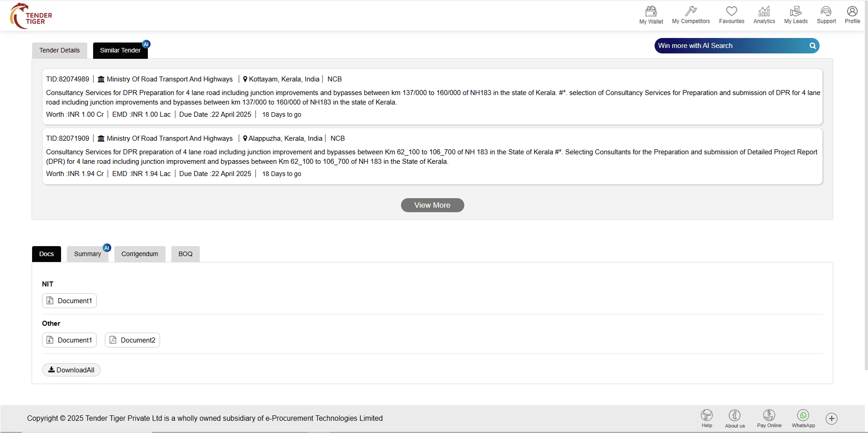Contact Support via the headset icon
Image resolution: width=868 pixels, height=433 pixels.
click(x=826, y=15)
